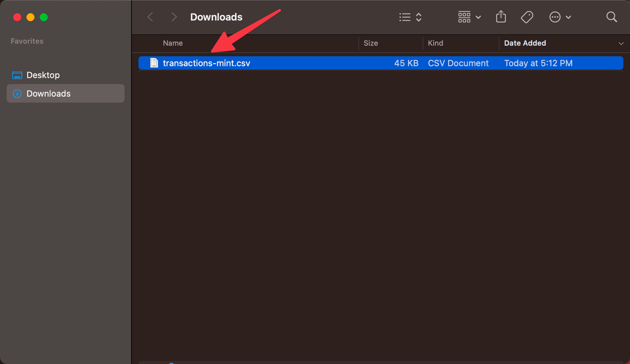This screenshot has height=364, width=630.
Task: Open the Group By grid menu
Action: click(x=469, y=17)
